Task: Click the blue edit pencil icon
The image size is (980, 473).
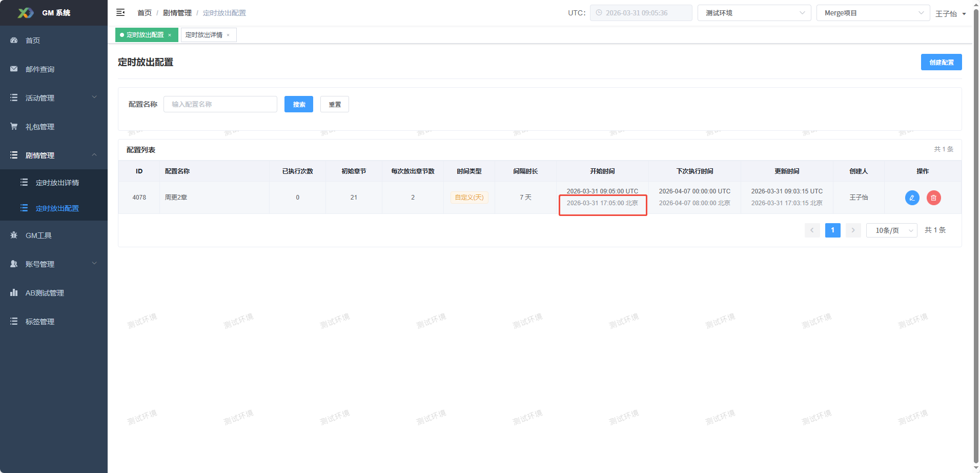Action: (x=912, y=198)
